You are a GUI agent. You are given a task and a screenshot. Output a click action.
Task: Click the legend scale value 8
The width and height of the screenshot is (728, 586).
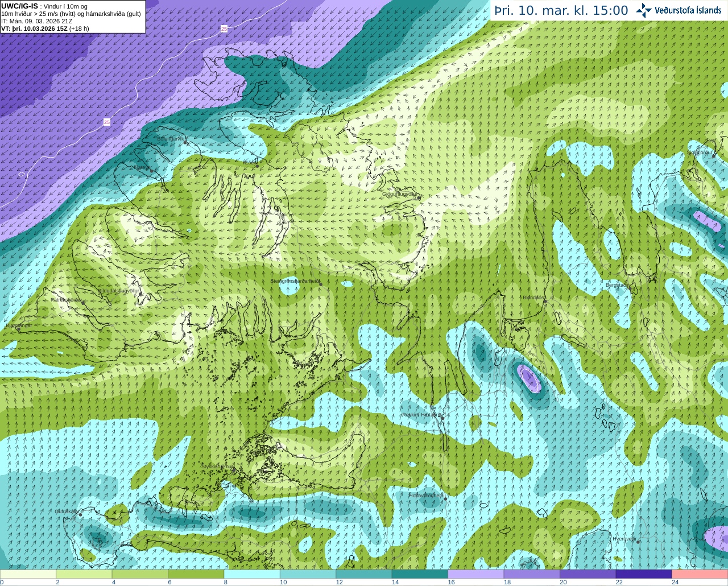click(x=226, y=582)
